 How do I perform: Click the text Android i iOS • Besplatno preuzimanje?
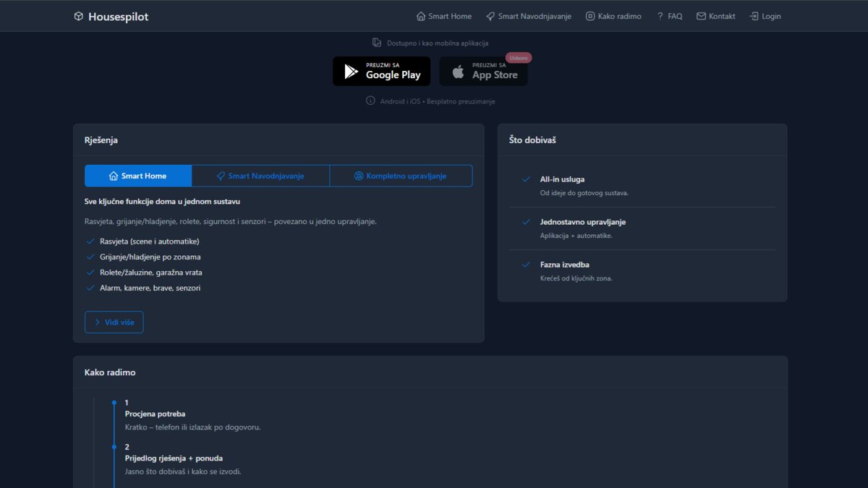point(438,102)
